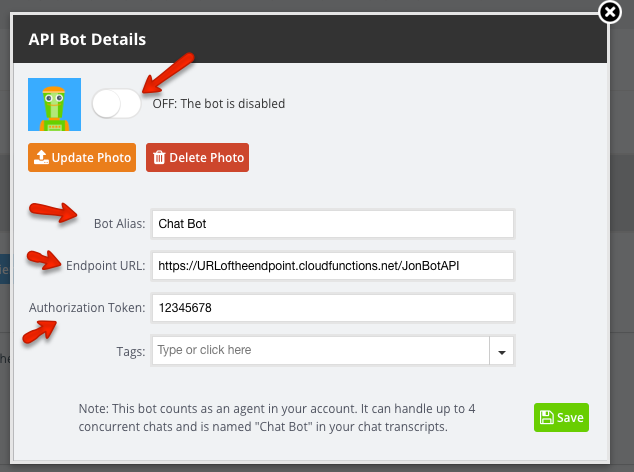The height and width of the screenshot is (472, 634).
Task: Focus the Bot Alias field with Chat Bot
Action: coord(333,224)
